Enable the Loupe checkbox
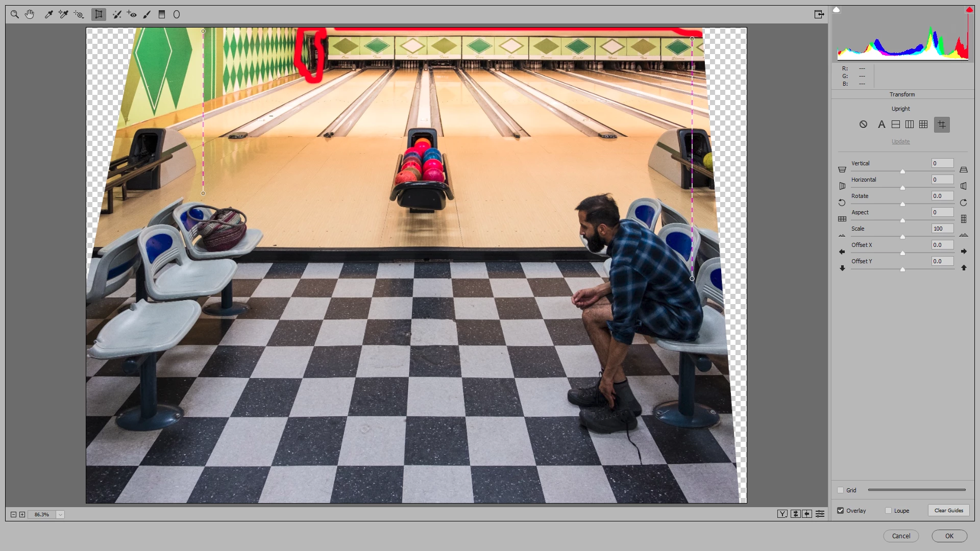The height and width of the screenshot is (551, 980). [889, 511]
